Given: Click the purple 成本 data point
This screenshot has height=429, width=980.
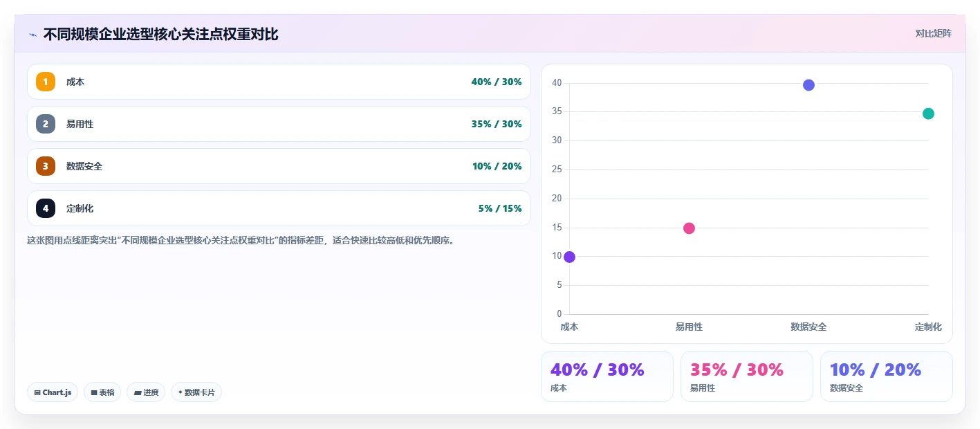Looking at the screenshot, I should click(569, 257).
